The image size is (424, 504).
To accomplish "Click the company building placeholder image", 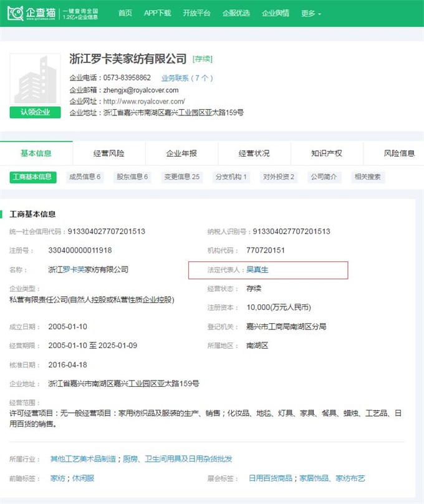I will point(36,79).
